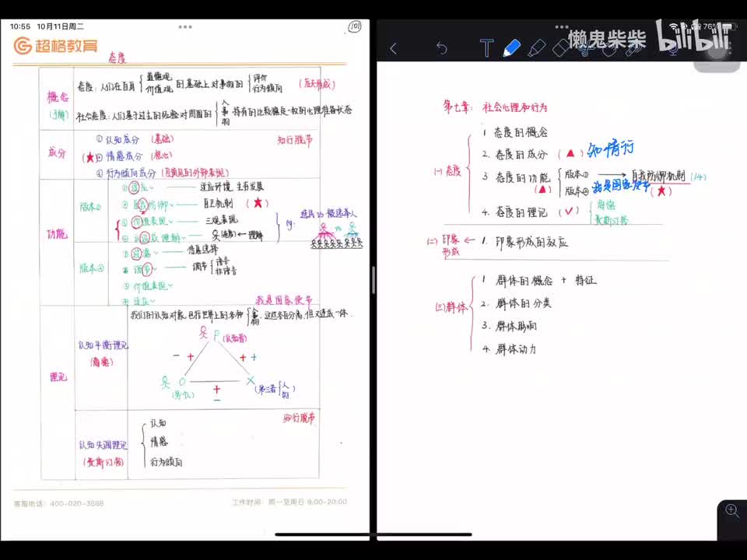The height and width of the screenshot is (560, 747).
Task: Open multitasking dots above the right notes app
Action: [x=562, y=26]
